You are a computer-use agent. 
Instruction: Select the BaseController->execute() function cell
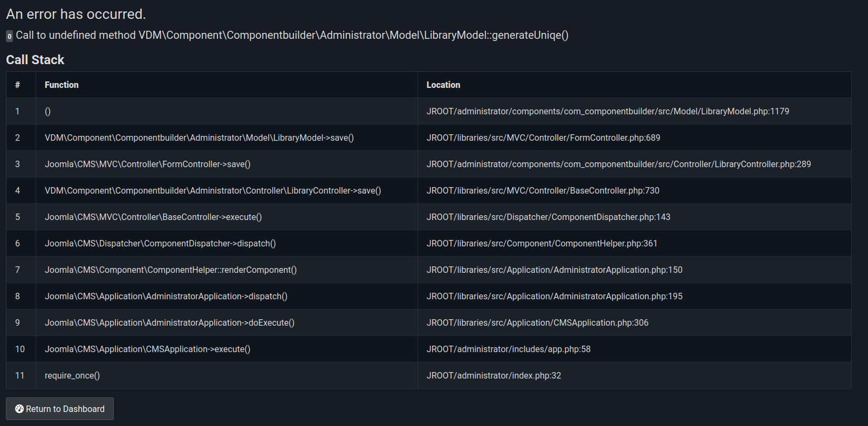(x=227, y=217)
